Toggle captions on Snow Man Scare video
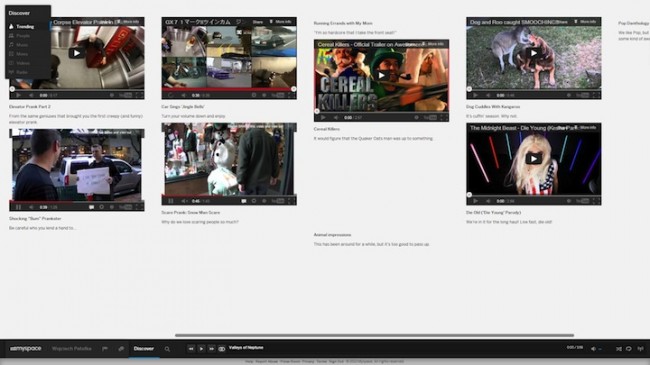 coord(244,201)
